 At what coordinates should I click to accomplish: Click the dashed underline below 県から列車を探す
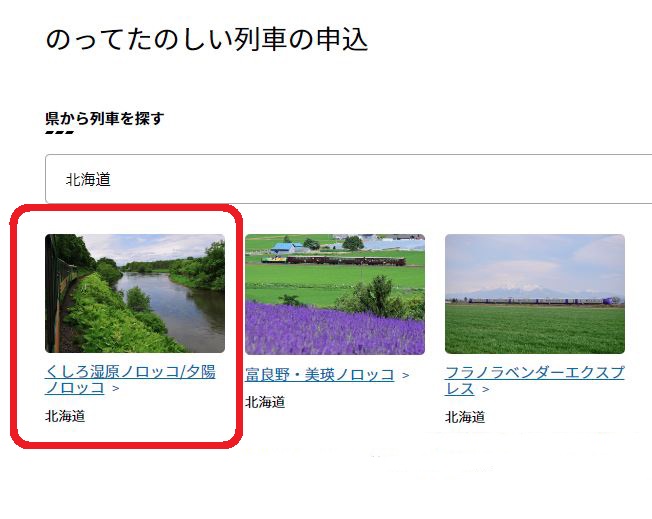[59, 132]
